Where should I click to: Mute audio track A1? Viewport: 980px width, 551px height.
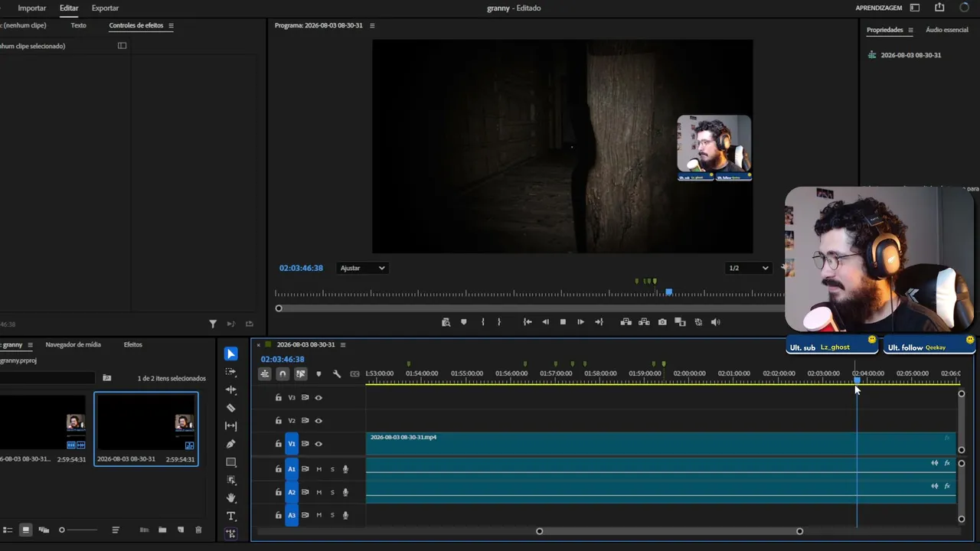[x=318, y=469]
